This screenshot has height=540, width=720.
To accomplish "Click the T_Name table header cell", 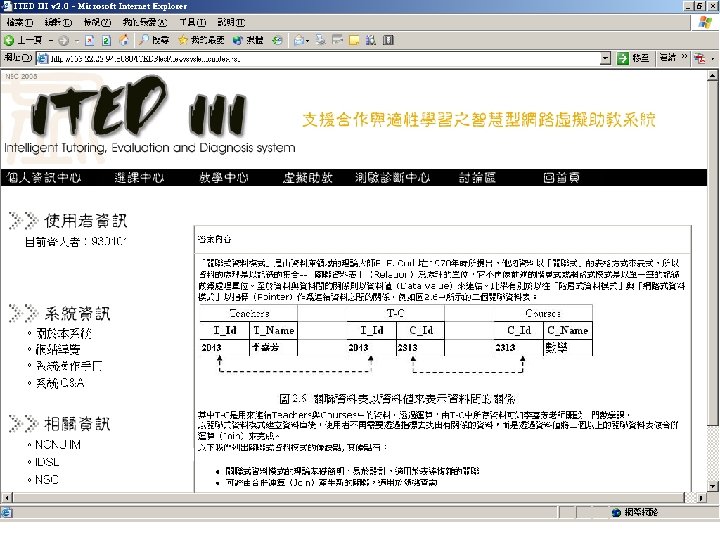I will click(274, 330).
